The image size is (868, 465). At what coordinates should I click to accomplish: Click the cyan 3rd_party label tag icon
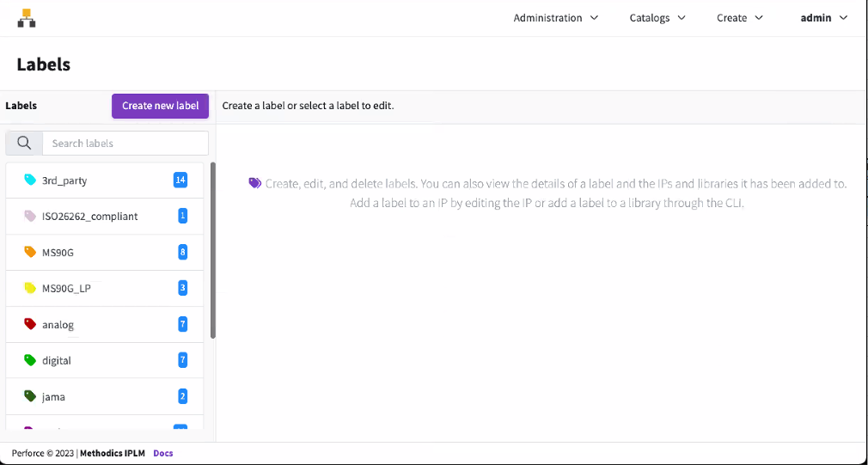coord(30,180)
